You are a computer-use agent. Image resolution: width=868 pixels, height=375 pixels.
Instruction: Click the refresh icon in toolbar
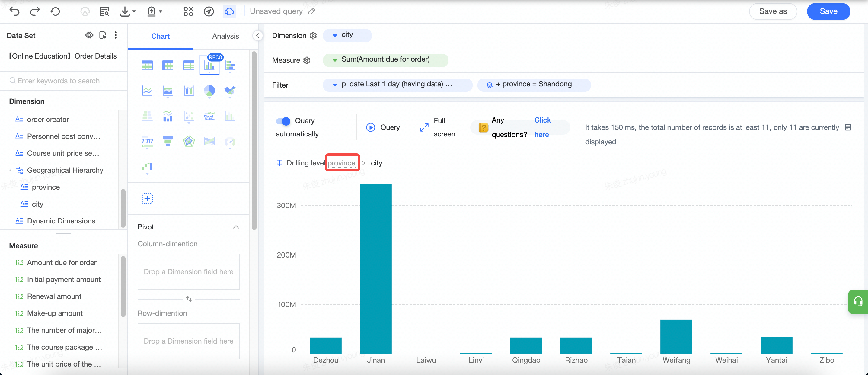[x=55, y=11]
